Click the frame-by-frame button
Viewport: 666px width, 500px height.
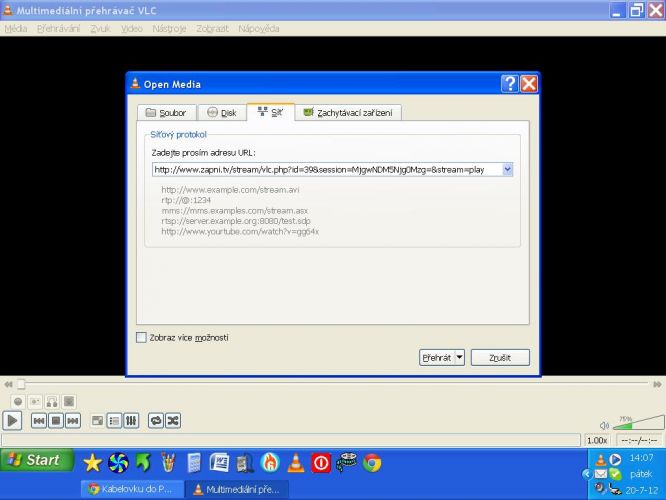coord(69,401)
